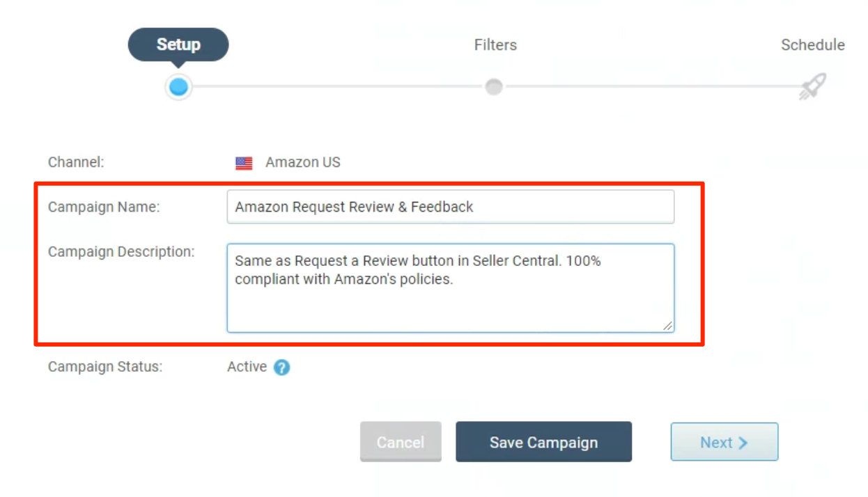Click the Campaign Status help question-mark icon
Image resolution: width=868 pixels, height=497 pixels.
coord(281,368)
